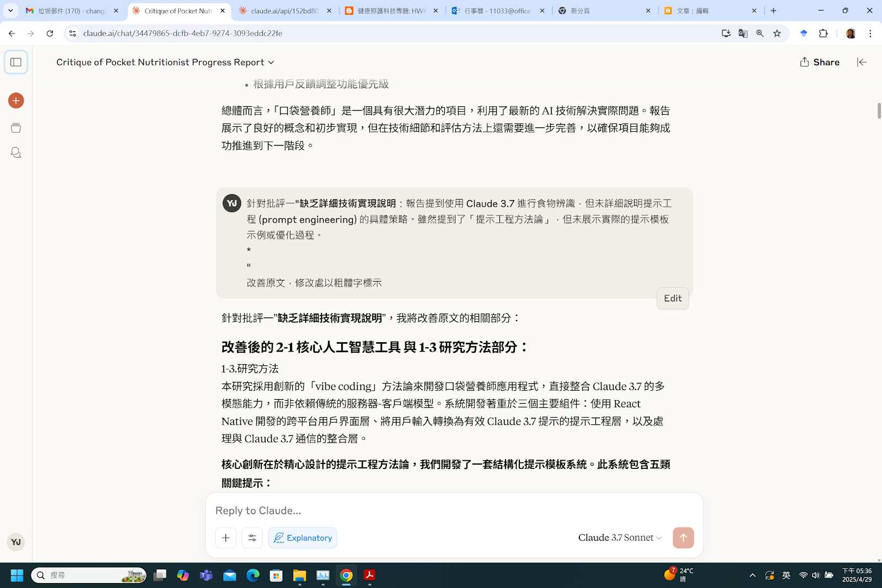The image size is (882, 588).
Task: Share this conversation
Action: coord(820,62)
